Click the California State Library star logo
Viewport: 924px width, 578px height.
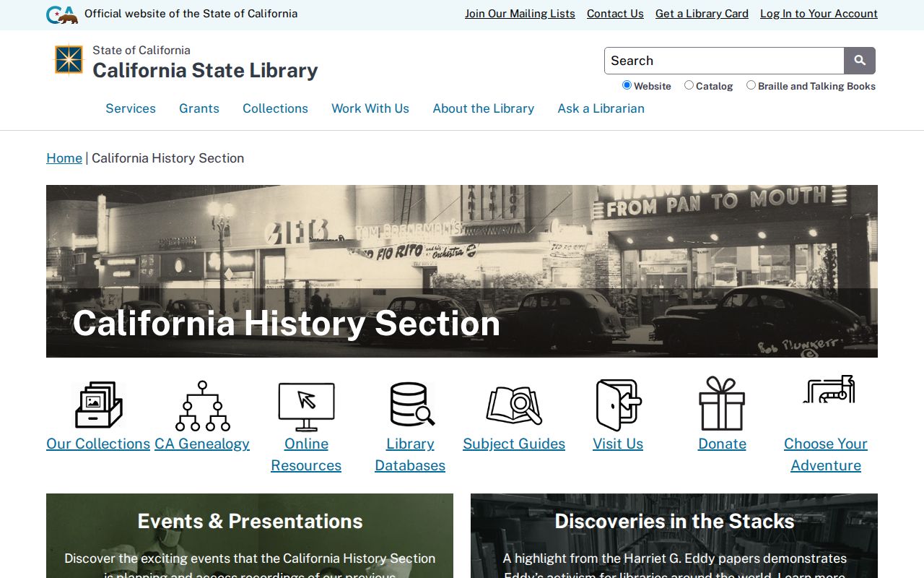69,60
